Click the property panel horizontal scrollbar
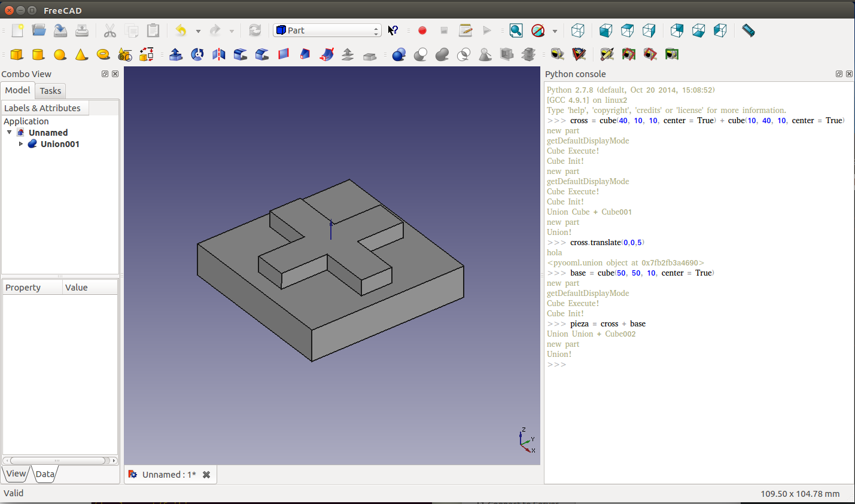This screenshot has height=504, width=855. tap(58, 460)
